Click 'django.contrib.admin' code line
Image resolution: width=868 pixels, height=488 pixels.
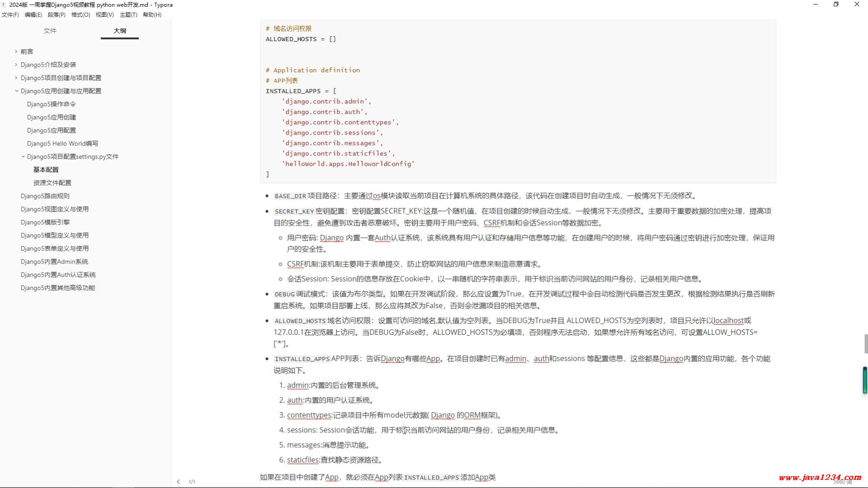pos(326,102)
